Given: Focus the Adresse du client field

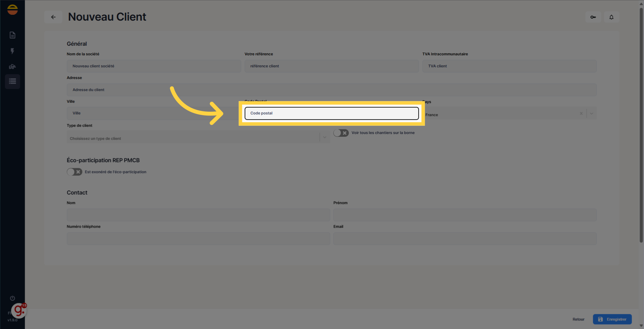Looking at the screenshot, I should click(x=332, y=90).
